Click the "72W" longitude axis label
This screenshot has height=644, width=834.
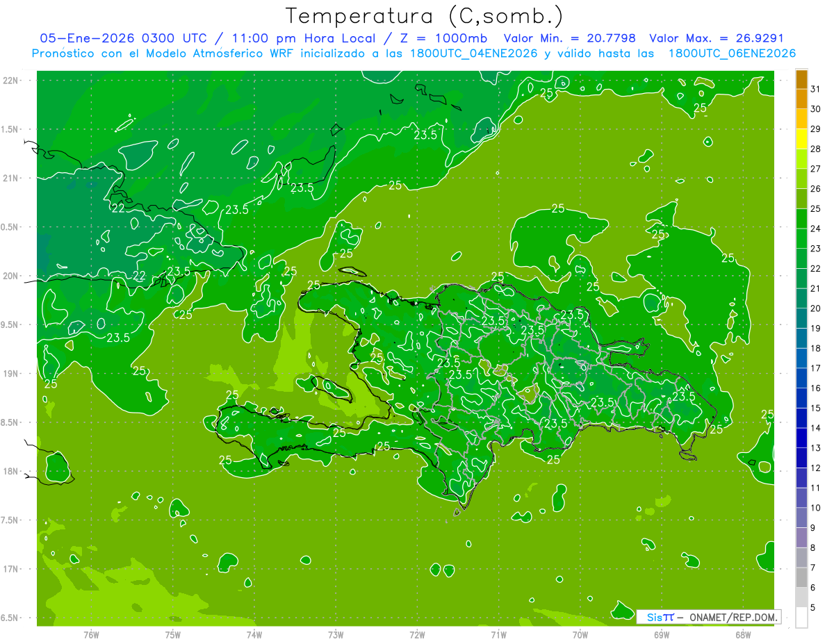pos(418,634)
